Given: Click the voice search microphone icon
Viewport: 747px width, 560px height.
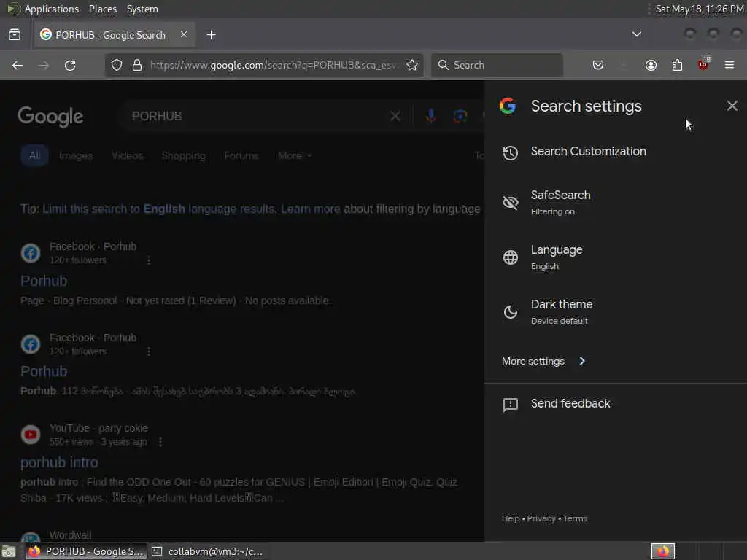Looking at the screenshot, I should [430, 116].
